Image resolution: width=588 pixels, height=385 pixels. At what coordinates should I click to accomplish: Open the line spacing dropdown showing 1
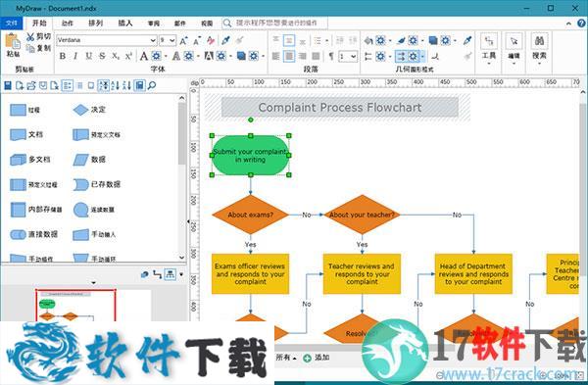pos(353,56)
